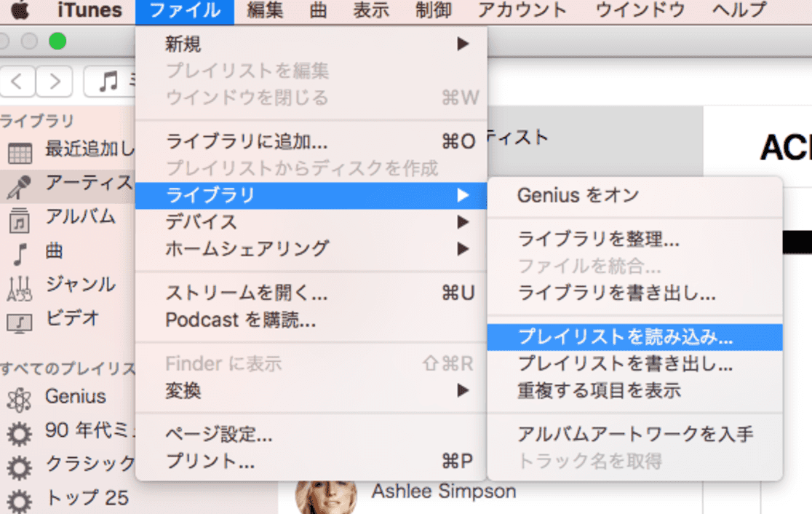The width and height of the screenshot is (812, 514).
Task: Expand the 変換 submenu
Action: coord(311,391)
